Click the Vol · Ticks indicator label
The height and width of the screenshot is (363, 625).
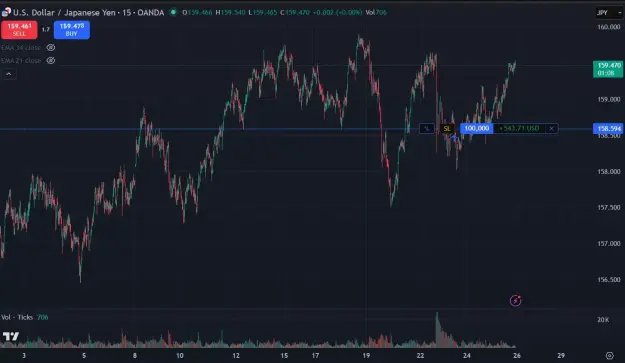point(17,317)
